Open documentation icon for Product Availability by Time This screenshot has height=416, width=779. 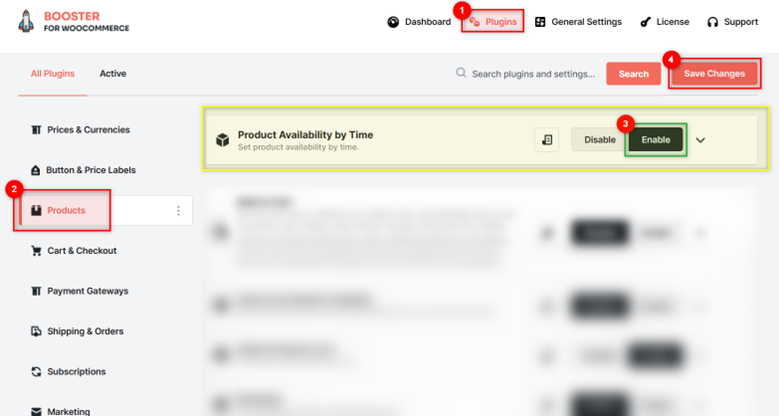tap(546, 140)
